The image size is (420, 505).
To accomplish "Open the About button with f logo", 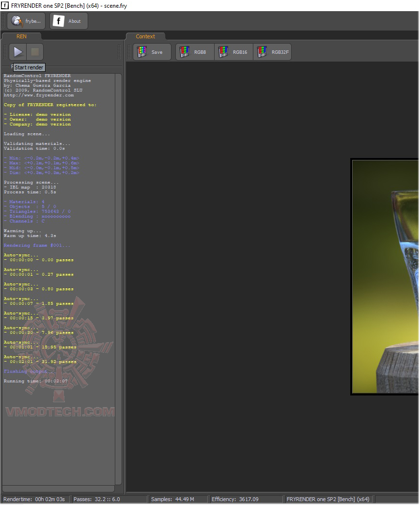I will click(x=69, y=21).
